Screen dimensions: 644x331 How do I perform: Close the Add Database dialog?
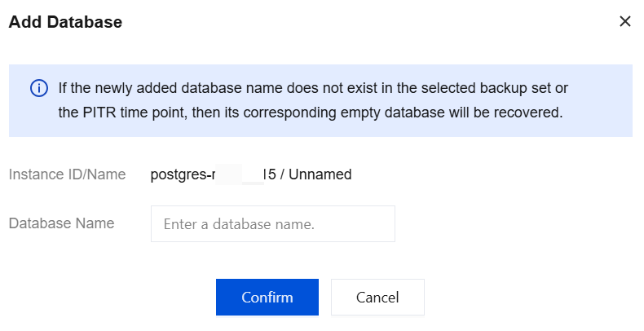[x=625, y=22]
